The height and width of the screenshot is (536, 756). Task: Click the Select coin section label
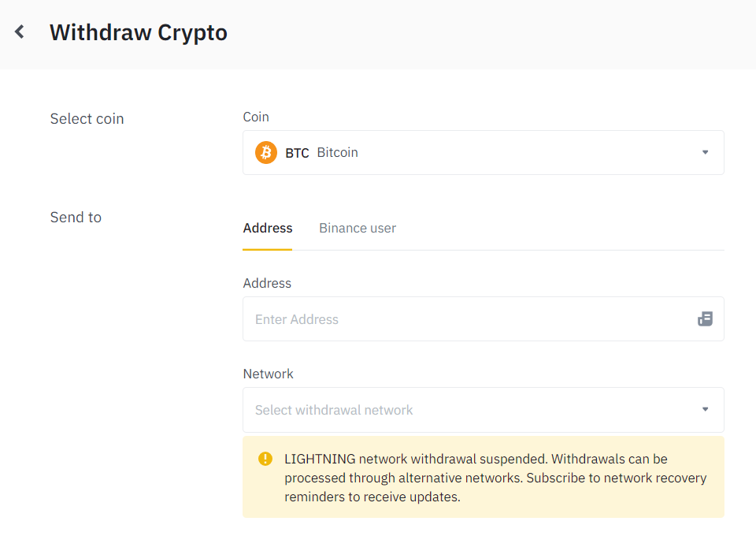(x=87, y=119)
